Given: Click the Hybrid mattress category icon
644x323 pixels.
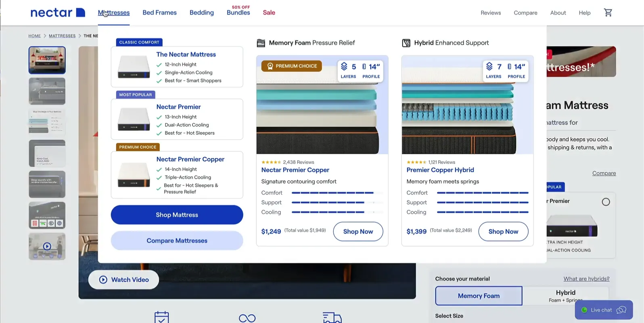Looking at the screenshot, I should tap(406, 43).
